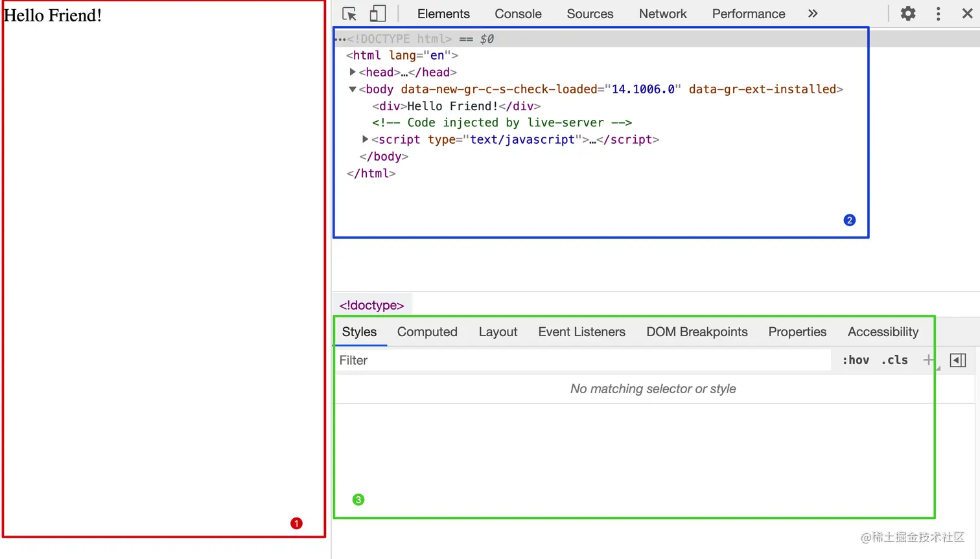980x559 pixels.
Task: Focus the styles Filter field
Action: [x=583, y=360]
